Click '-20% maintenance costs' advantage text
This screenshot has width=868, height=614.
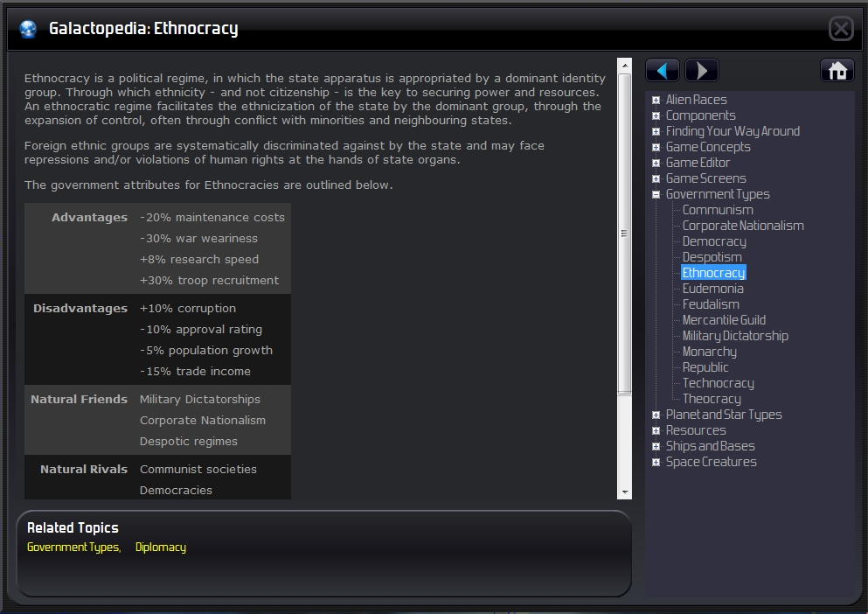pyautogui.click(x=212, y=217)
